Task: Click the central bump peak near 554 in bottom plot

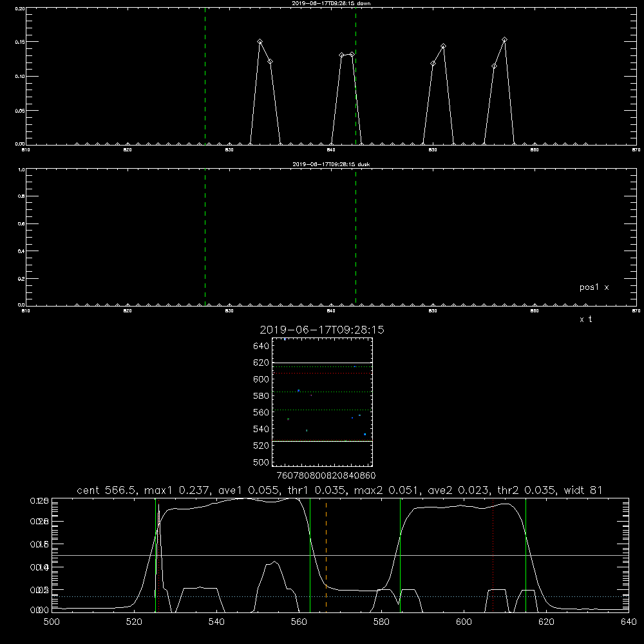Action: point(274,562)
